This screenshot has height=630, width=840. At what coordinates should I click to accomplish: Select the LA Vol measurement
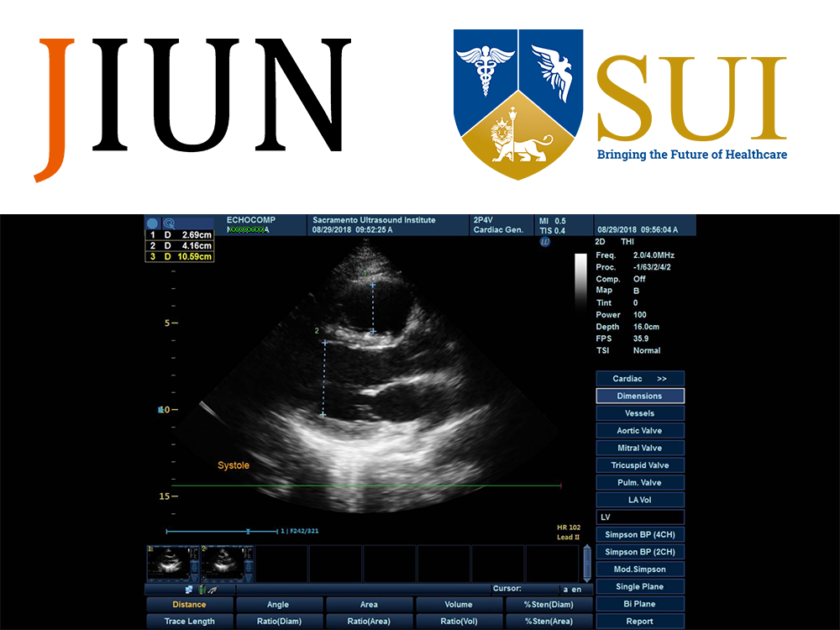click(x=640, y=500)
